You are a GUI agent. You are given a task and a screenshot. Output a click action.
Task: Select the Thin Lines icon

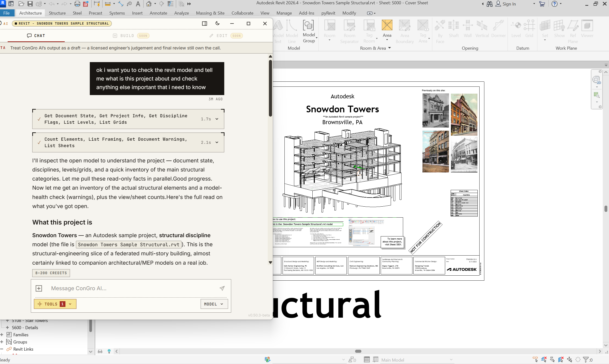click(170, 4)
